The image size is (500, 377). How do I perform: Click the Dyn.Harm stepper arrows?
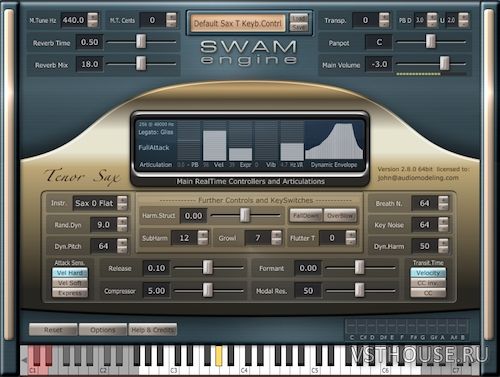click(443, 246)
